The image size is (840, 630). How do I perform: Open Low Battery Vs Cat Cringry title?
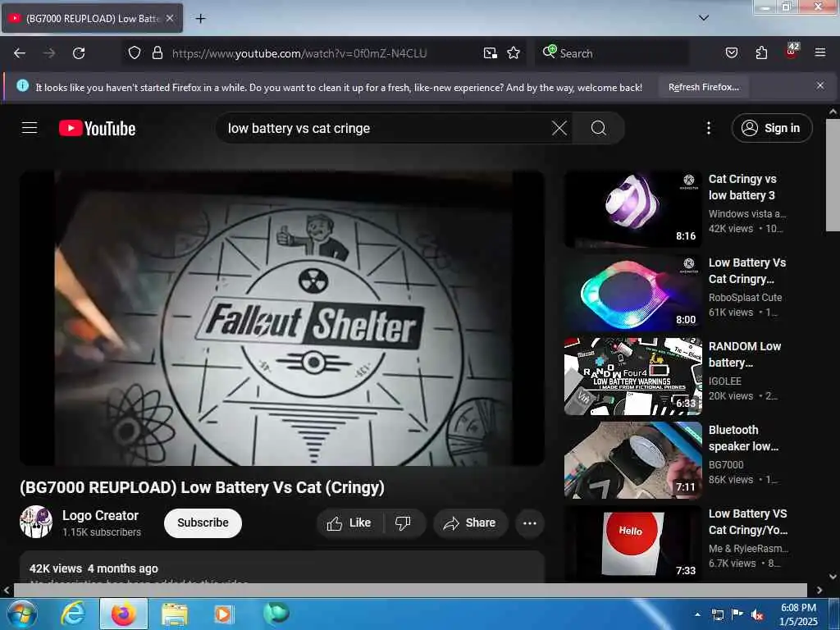[746, 271]
